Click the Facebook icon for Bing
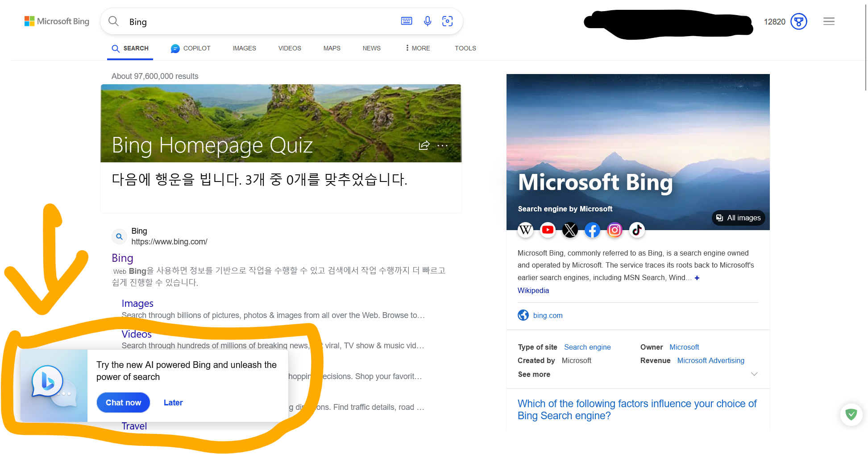 592,230
